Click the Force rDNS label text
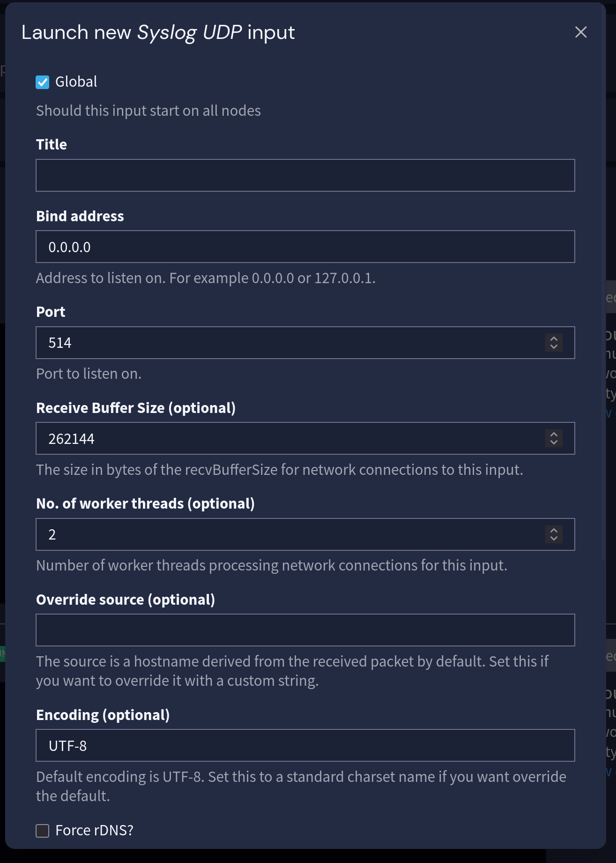 [x=94, y=830]
